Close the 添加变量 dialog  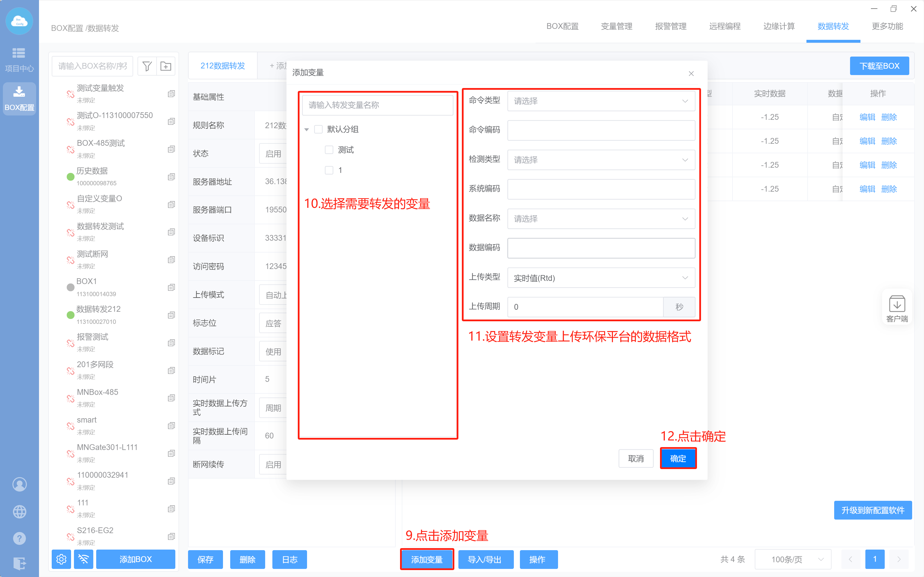coord(691,73)
